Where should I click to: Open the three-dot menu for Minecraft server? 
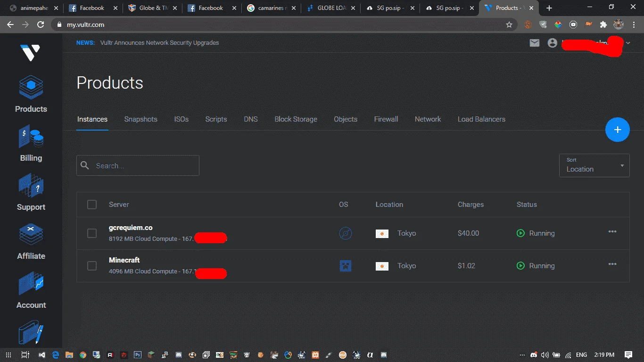612,264
